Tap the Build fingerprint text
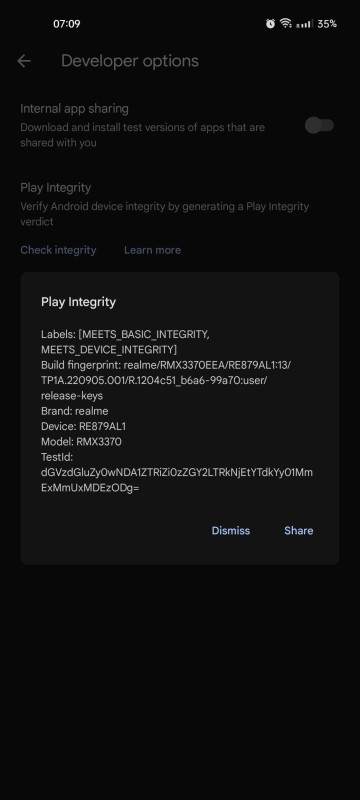This screenshot has height=800, width=360. point(166,380)
